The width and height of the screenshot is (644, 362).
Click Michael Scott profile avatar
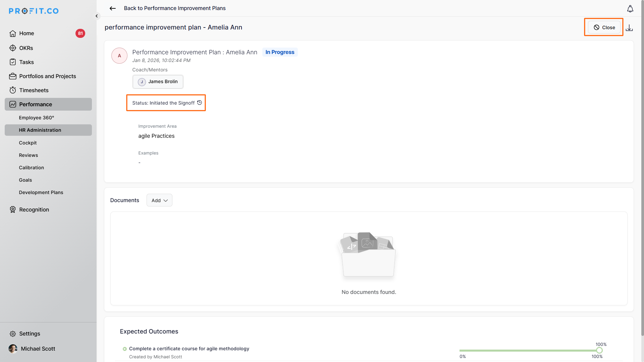(13, 349)
